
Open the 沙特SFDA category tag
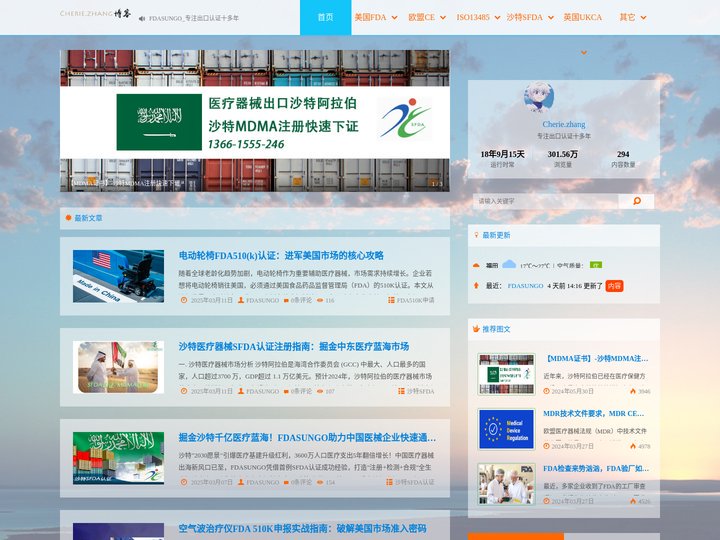pyautogui.click(x=420, y=391)
